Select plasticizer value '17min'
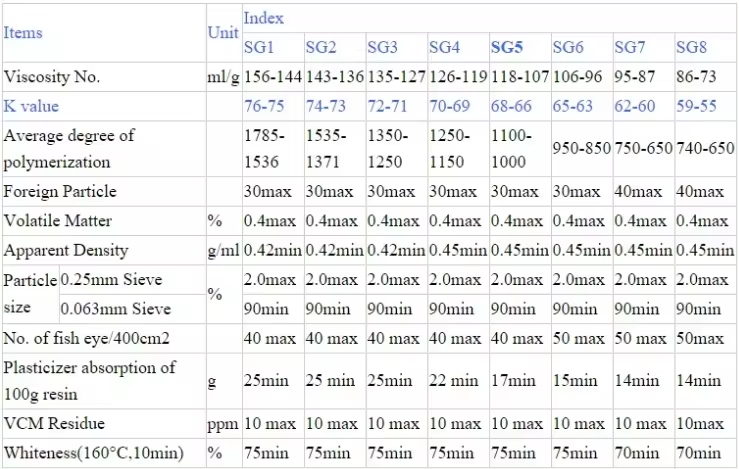This screenshot has width=739, height=469. tap(513, 380)
